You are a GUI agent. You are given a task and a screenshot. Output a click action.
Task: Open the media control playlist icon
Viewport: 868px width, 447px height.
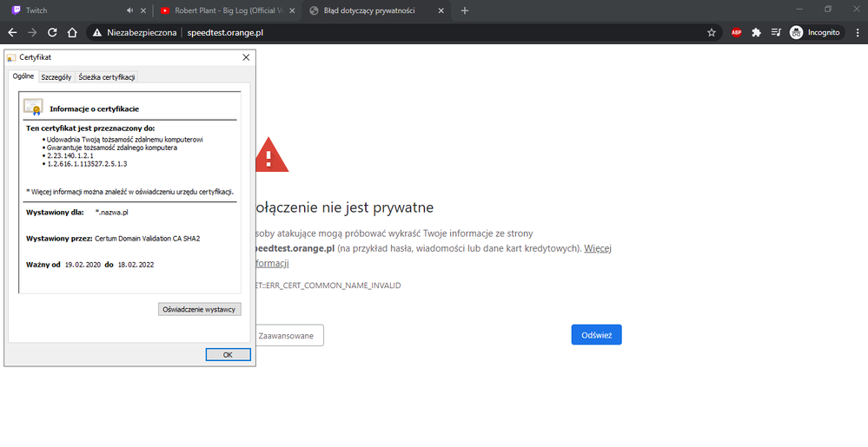click(x=776, y=32)
